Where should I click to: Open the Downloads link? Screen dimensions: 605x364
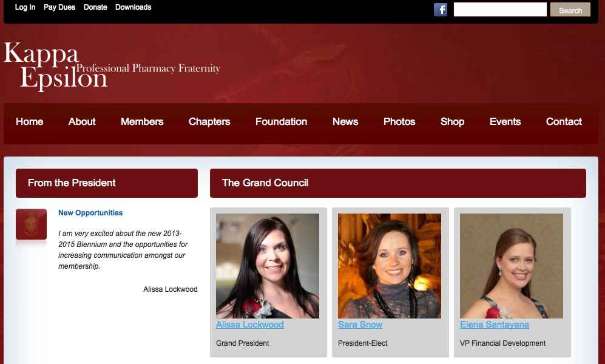133,7
